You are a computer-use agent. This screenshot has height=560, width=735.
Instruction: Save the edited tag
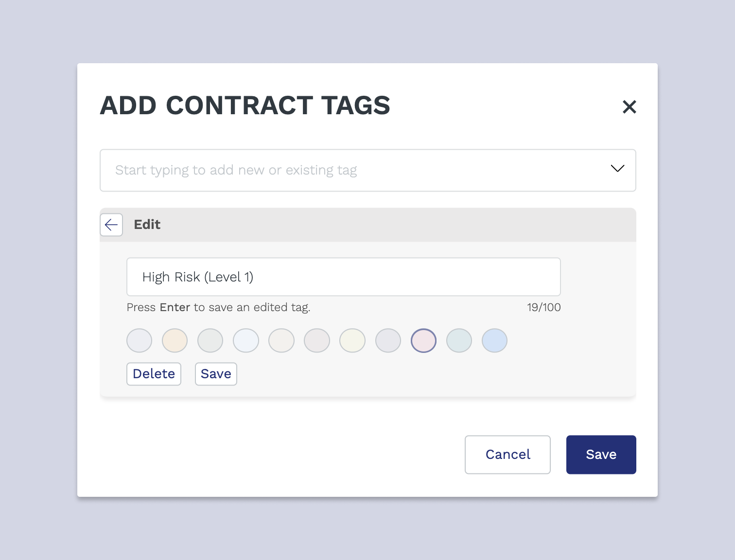point(216,374)
